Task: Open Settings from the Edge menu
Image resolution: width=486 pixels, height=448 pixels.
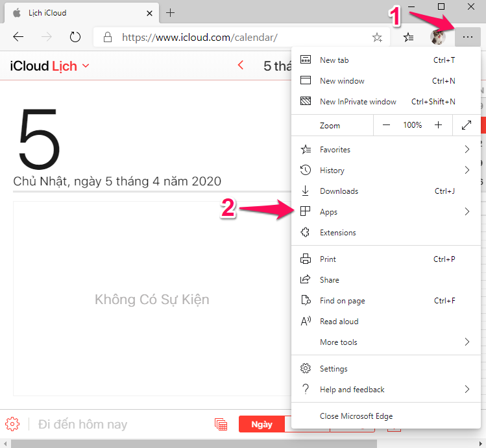Action: point(386,369)
